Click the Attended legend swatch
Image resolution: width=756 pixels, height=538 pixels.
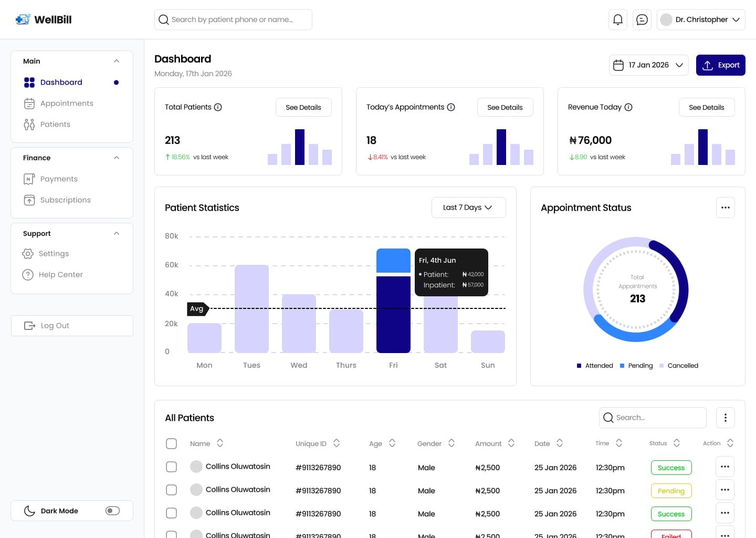pos(579,366)
